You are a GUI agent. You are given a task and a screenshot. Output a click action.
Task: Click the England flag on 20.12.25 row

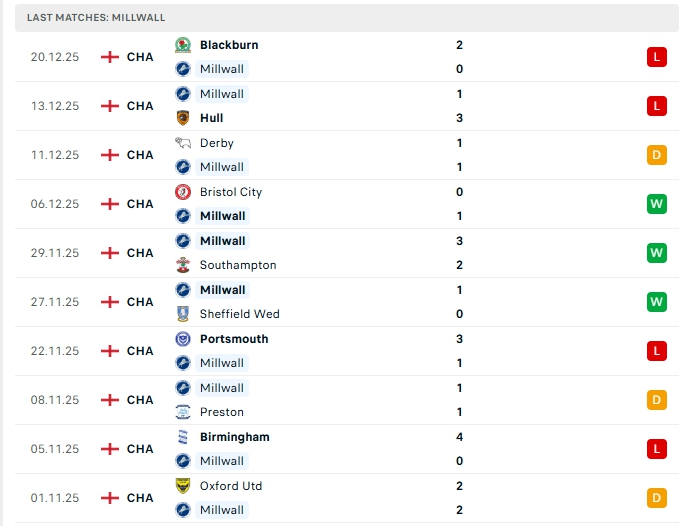(x=110, y=57)
